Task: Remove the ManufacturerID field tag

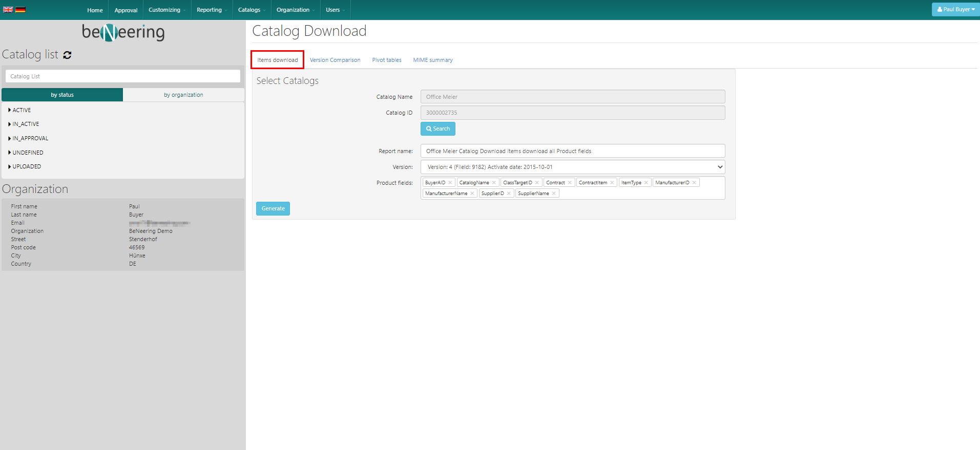Action: 694,183
